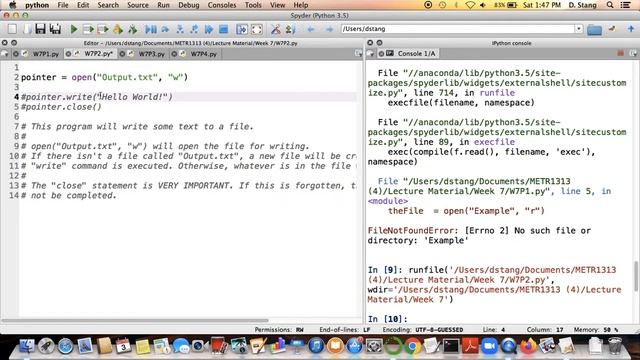
Task: Expand working directory path dropdown
Action: 579,29
